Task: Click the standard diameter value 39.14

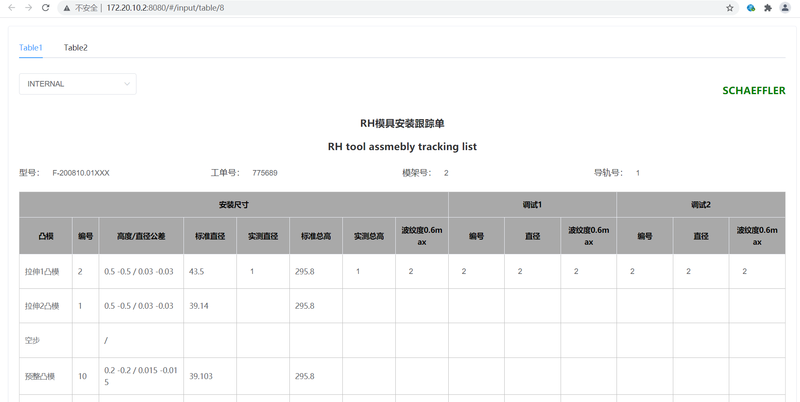Action: pos(199,306)
